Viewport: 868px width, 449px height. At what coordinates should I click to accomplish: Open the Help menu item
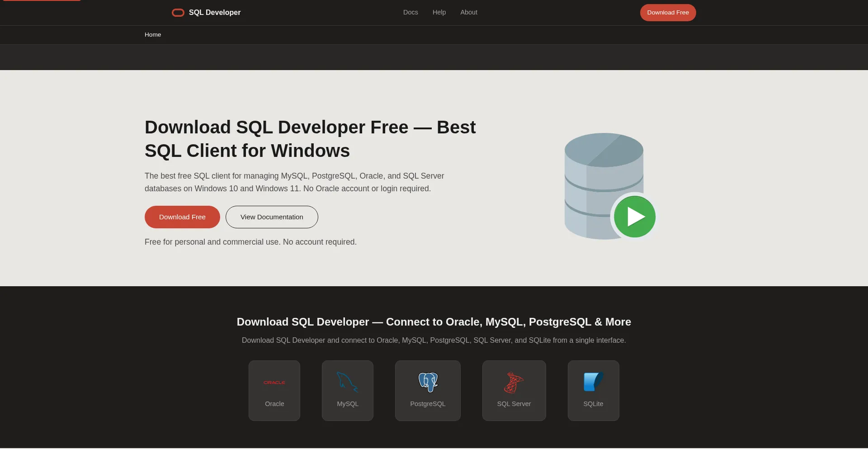(x=439, y=12)
